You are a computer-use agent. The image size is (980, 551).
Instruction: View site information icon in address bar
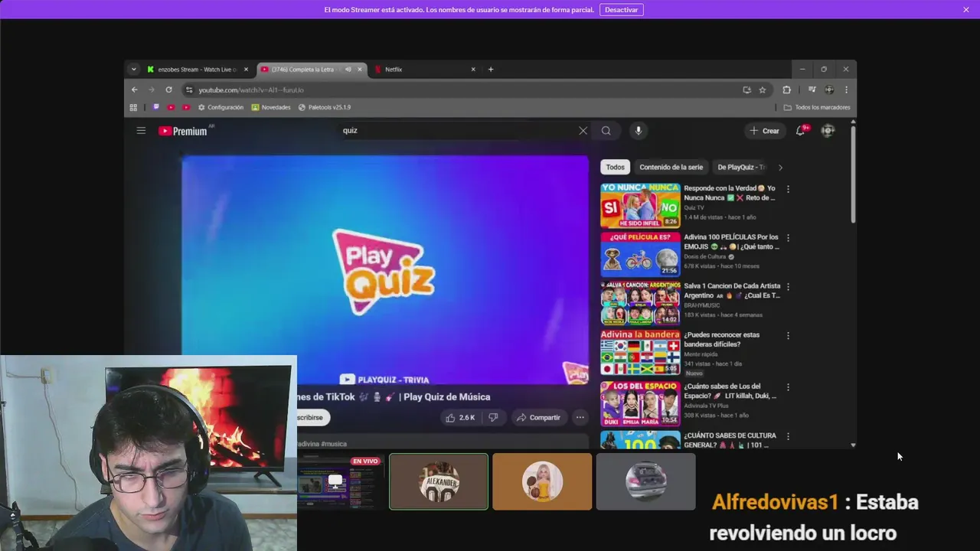[x=189, y=90]
